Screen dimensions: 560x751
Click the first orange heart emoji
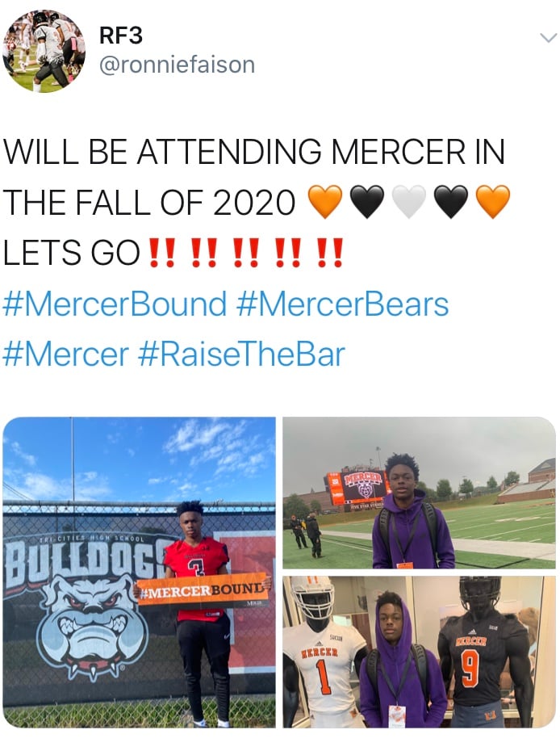325,202
